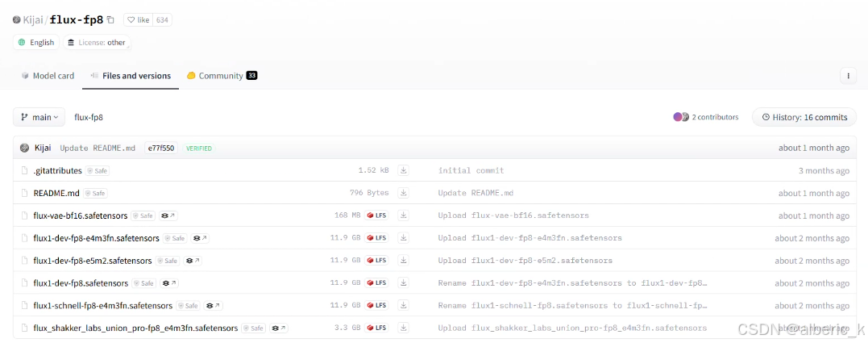Download flux_shakker_labs_union_pro-fp8_e4m3fn.safetensors

[x=404, y=328]
